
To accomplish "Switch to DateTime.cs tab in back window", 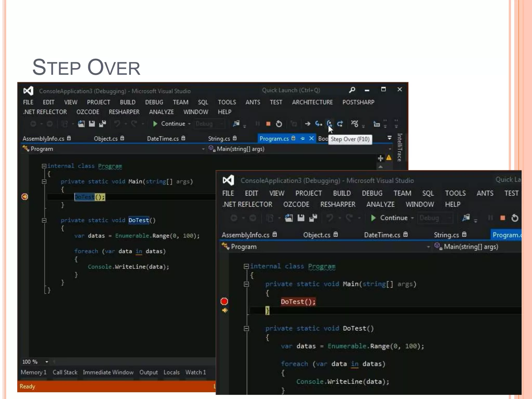I will 166,138.
